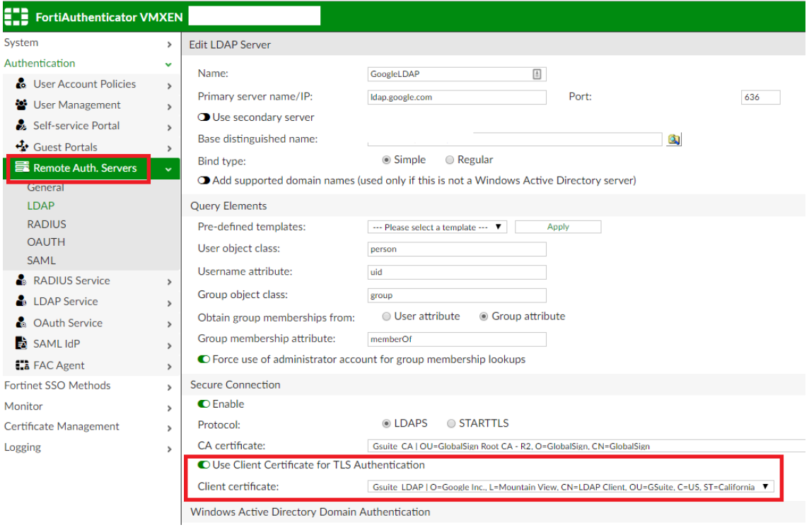
Task: Click FortiAuthenticator VMXEN title
Action: point(109,17)
